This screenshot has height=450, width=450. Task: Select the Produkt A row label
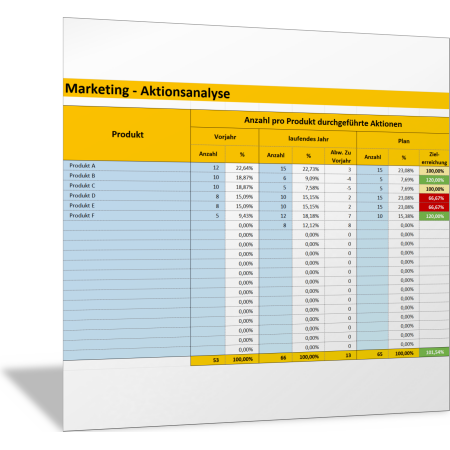coord(82,165)
